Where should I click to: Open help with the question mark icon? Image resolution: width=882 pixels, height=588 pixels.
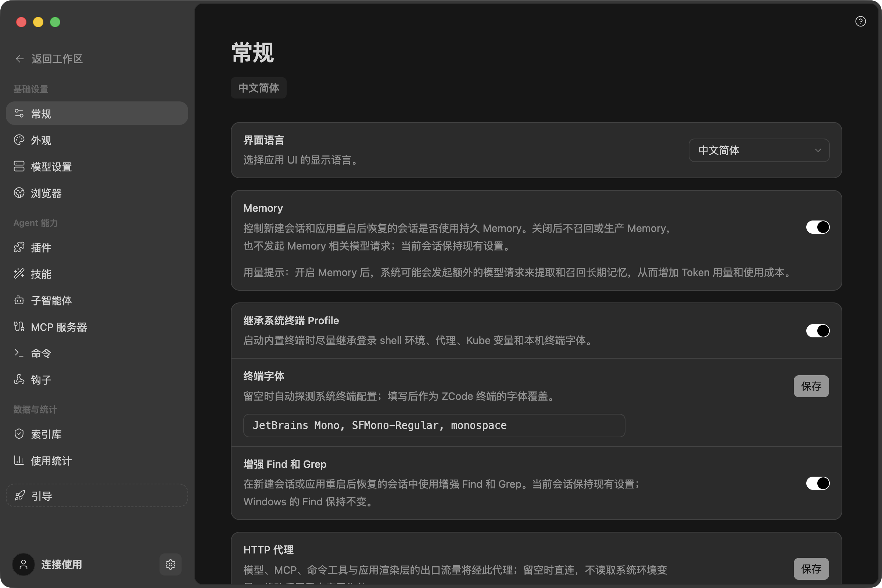tap(861, 21)
